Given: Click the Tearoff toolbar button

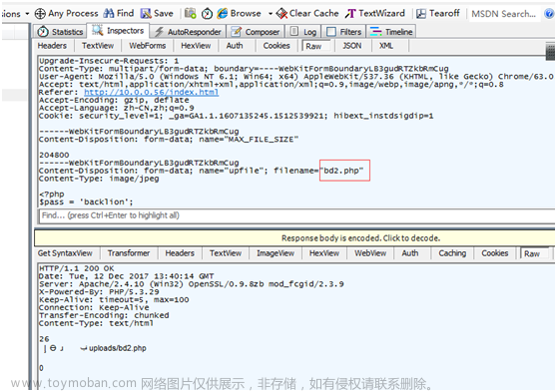Looking at the screenshot, I should pyautogui.click(x=437, y=14).
